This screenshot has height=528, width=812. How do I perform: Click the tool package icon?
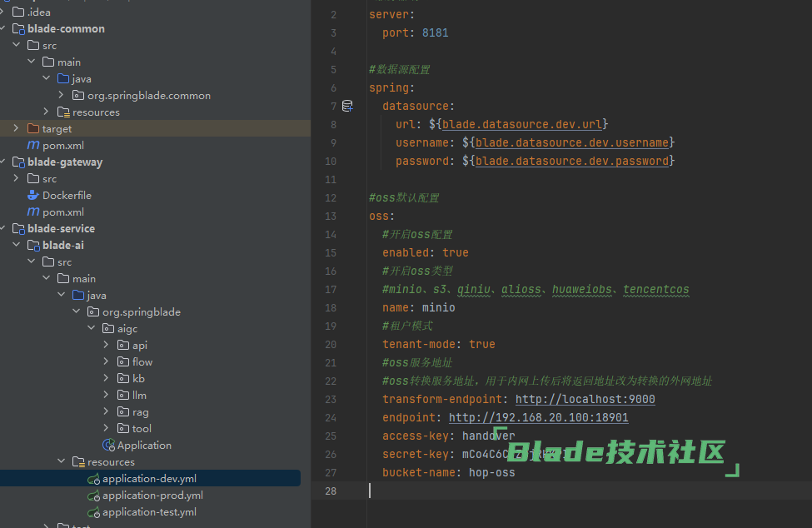[x=123, y=428]
